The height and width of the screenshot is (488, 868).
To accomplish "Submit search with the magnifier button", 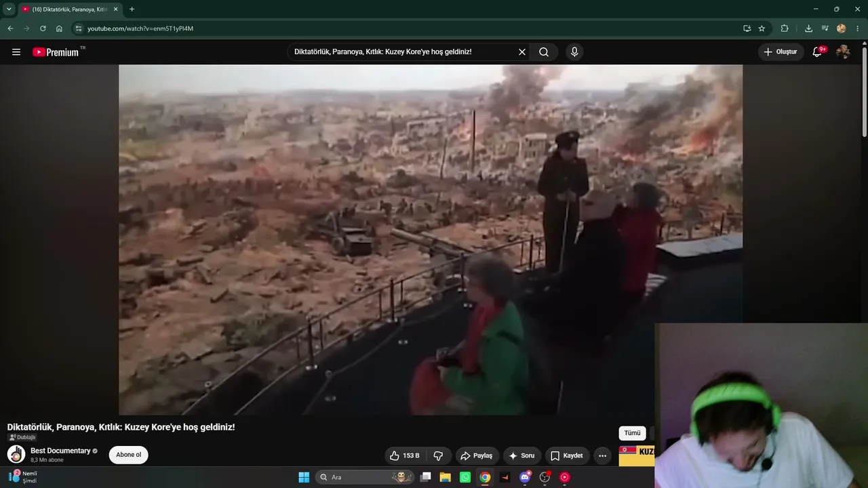I will [x=544, y=52].
